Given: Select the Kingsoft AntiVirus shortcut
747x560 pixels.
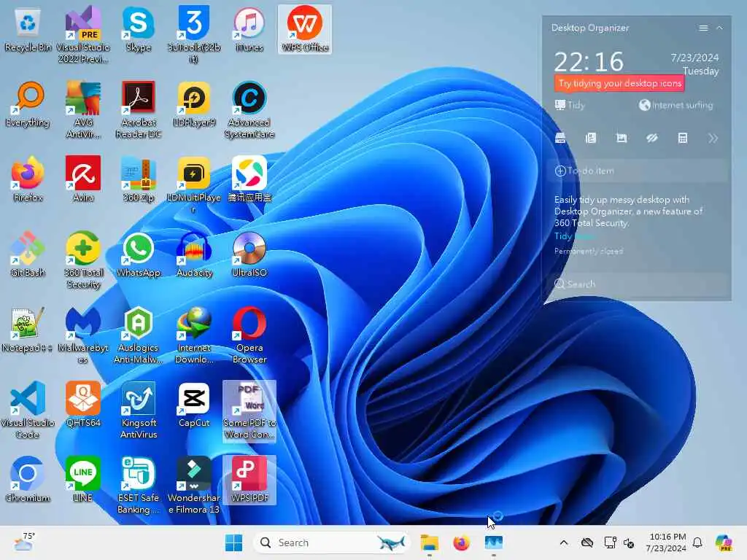Looking at the screenshot, I should 138,411.
